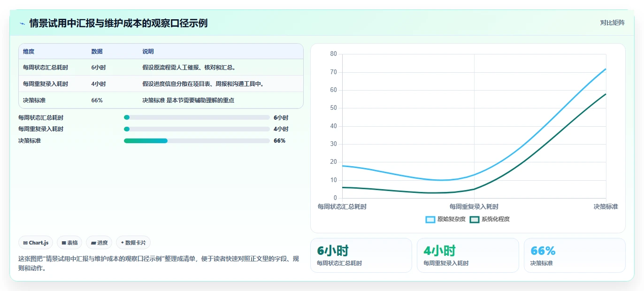This screenshot has height=291, width=644.
Task: Click the y-axis value 80
Action: tap(334, 54)
